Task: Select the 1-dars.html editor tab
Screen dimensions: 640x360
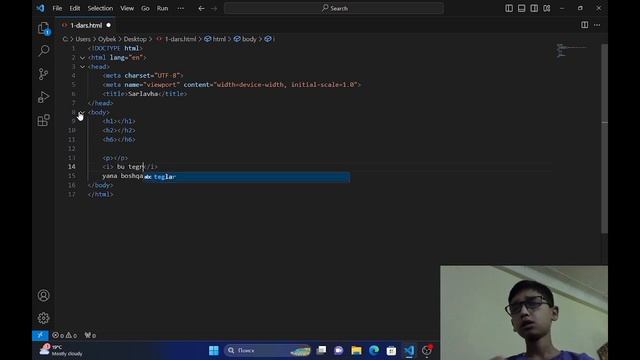Action: (x=86, y=25)
